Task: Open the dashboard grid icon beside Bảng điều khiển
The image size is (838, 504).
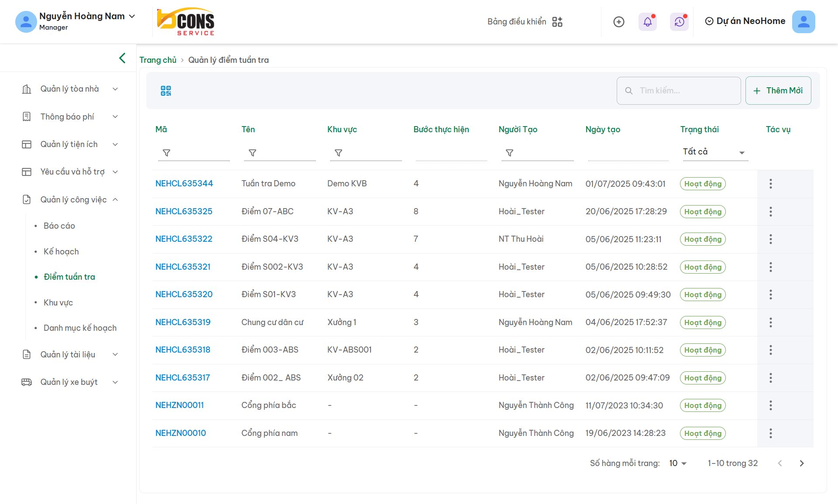Action: 557,22
